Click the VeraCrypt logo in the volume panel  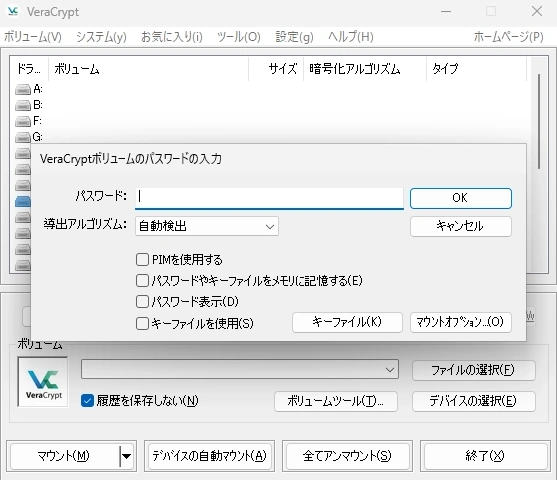click(43, 382)
